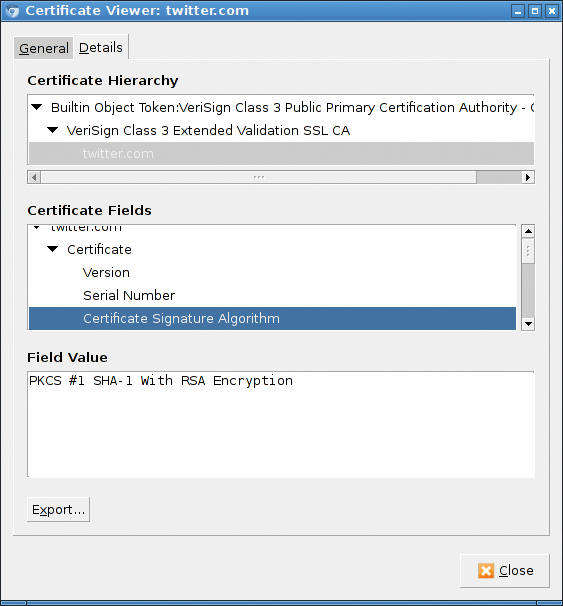Select Certificate Signature Algorithm field

[272, 318]
